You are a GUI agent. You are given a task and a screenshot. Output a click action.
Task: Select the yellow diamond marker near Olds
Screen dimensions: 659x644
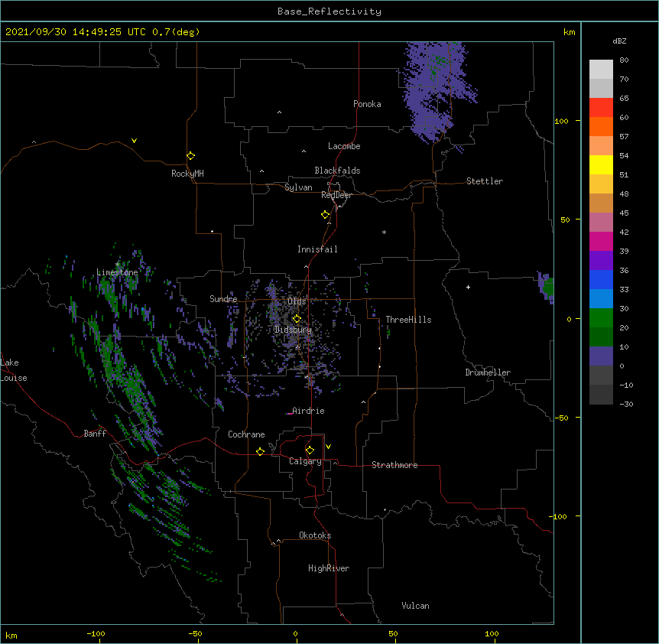coord(297,318)
